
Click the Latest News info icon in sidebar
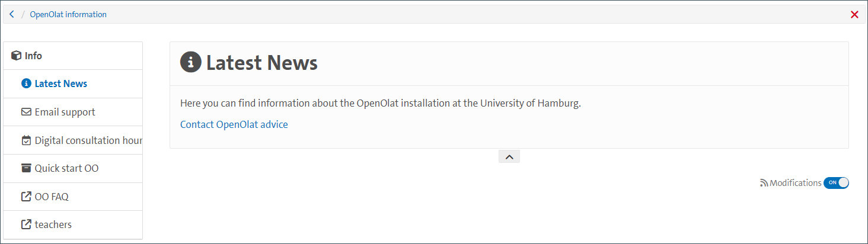coord(26,84)
